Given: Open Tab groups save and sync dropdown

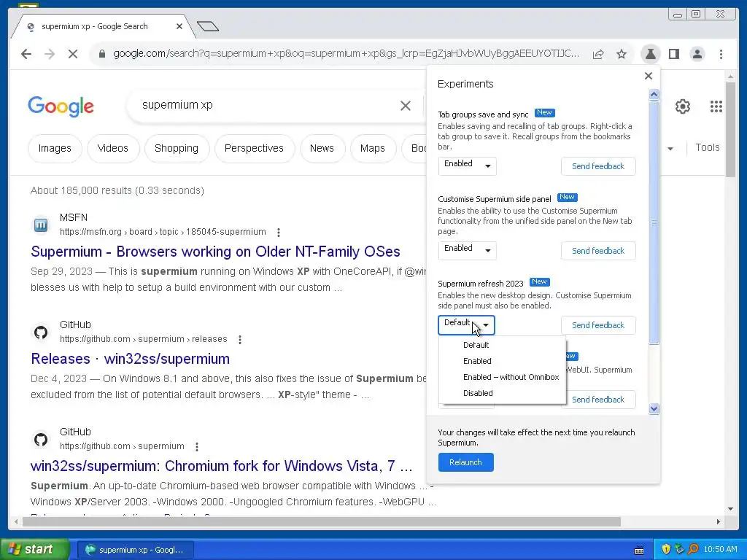Looking at the screenshot, I should (468, 166).
